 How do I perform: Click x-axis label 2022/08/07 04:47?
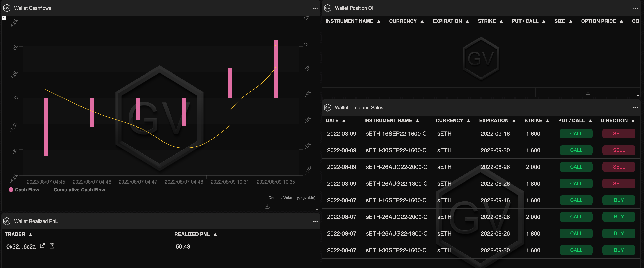tap(138, 182)
